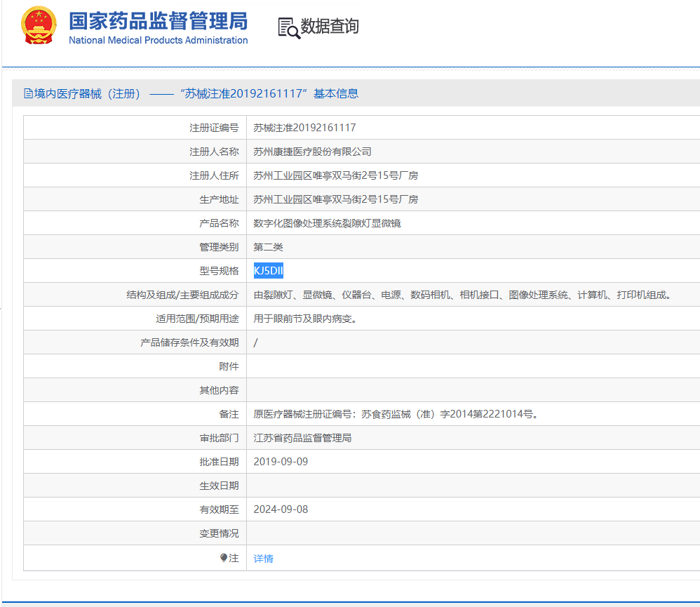Click the 数据查询 heading text
Viewport: 700px width, 607px height.
click(330, 26)
